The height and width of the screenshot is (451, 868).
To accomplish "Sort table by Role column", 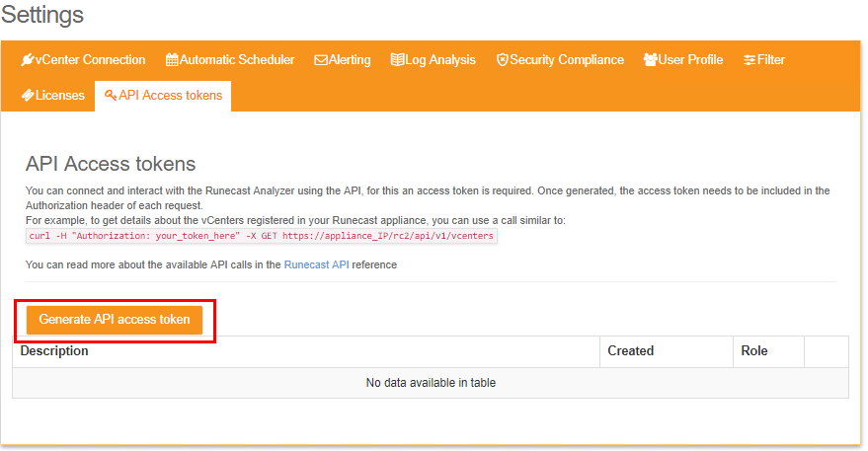I will (753, 351).
